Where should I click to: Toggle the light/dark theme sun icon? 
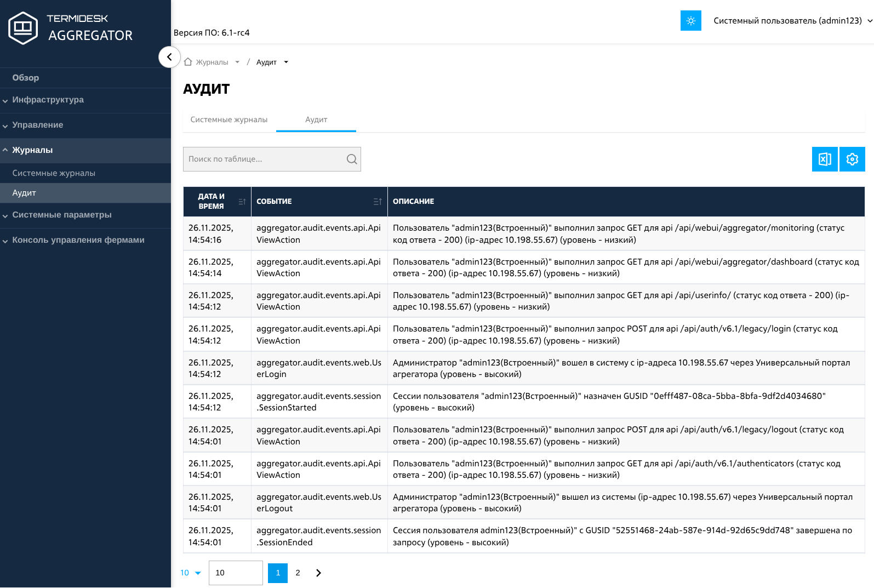tap(690, 21)
